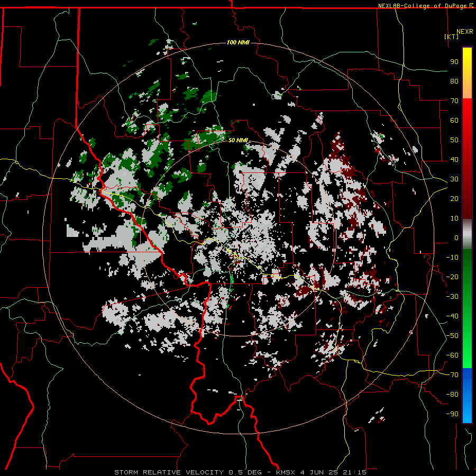The width and height of the screenshot is (476, 476).
Task: Click the 0 value on the velocity scale
Action: (456, 238)
